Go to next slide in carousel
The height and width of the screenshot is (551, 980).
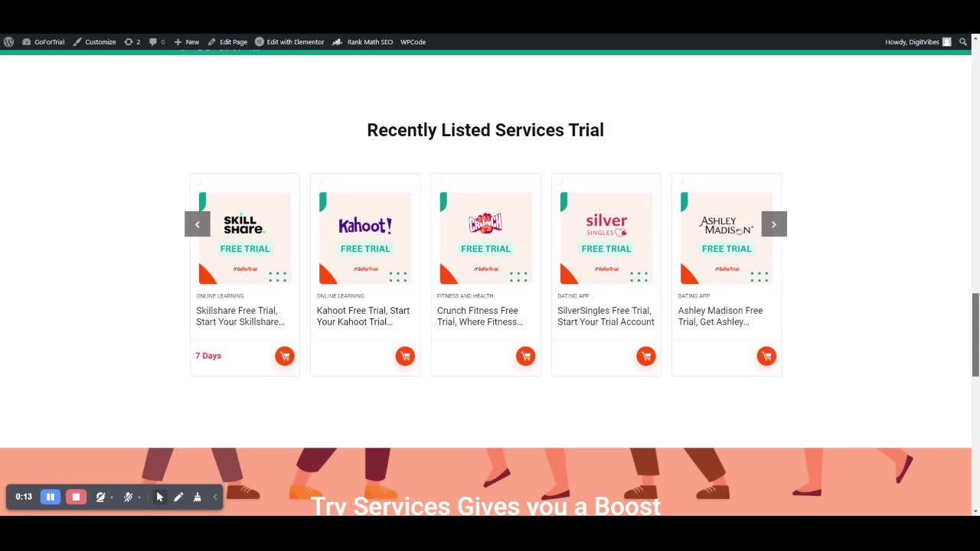coord(774,224)
